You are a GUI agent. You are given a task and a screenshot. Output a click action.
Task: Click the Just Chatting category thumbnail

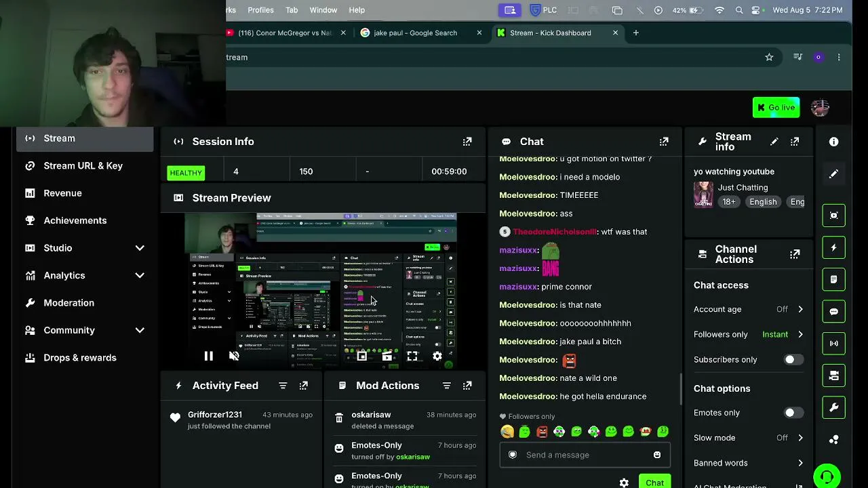pos(703,194)
